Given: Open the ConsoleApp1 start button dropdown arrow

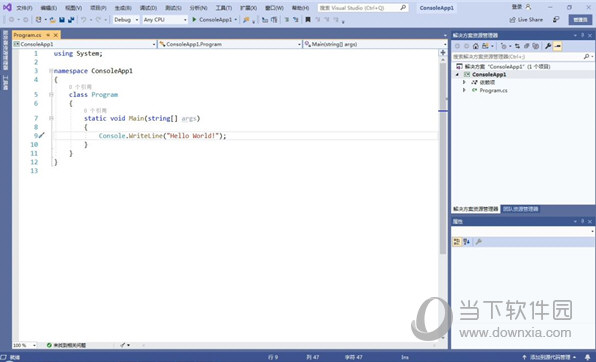Looking at the screenshot, I should point(236,20).
